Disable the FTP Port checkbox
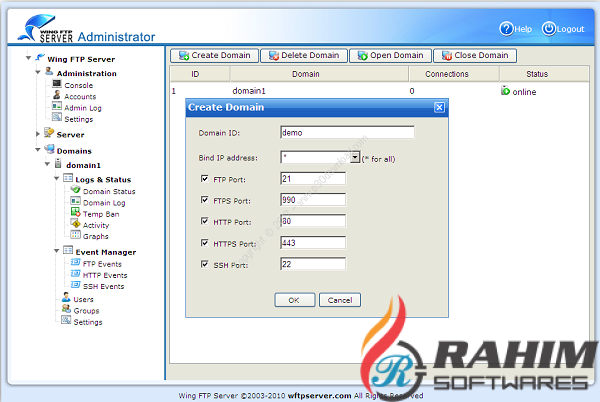The width and height of the screenshot is (600, 402). pos(204,178)
